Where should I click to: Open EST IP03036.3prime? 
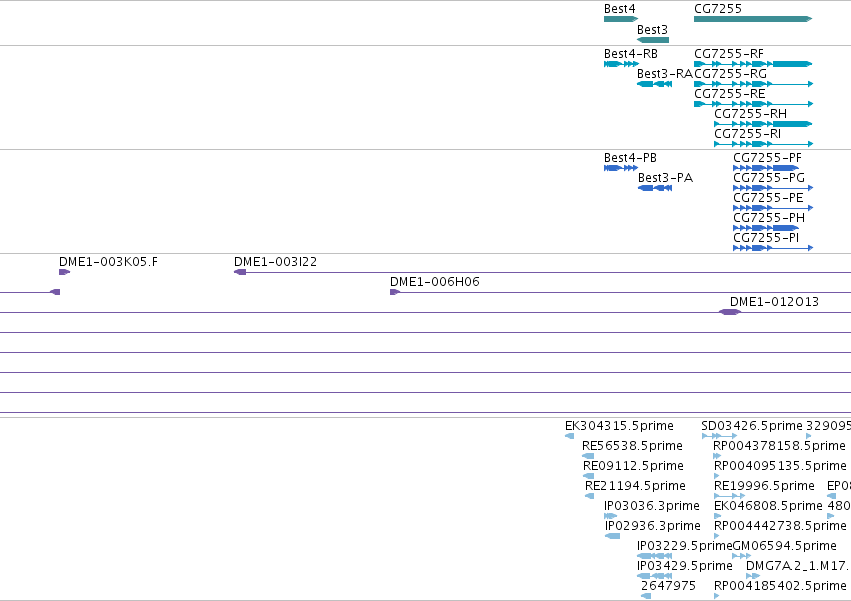(x=611, y=516)
